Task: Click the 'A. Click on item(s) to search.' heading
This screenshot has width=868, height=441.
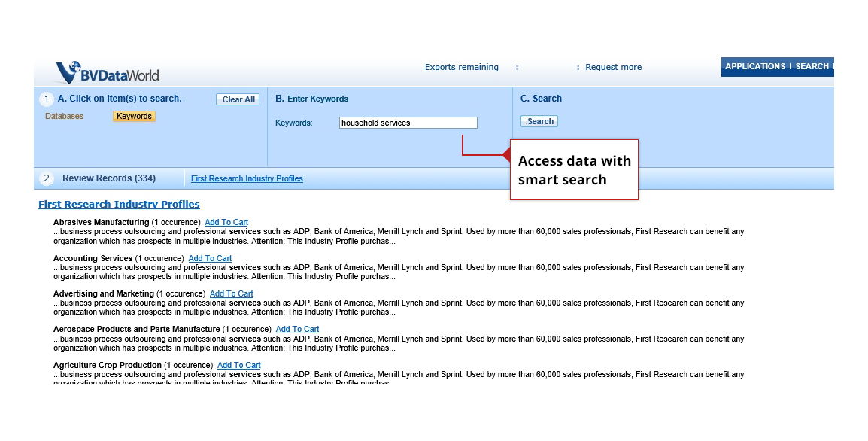Action: pos(120,99)
